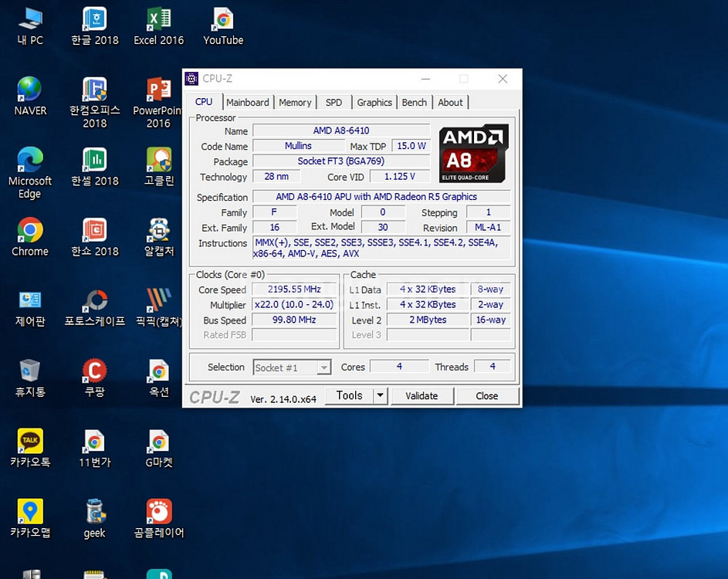
Task: Open the 한셀 2018 icon
Action: pos(95,167)
